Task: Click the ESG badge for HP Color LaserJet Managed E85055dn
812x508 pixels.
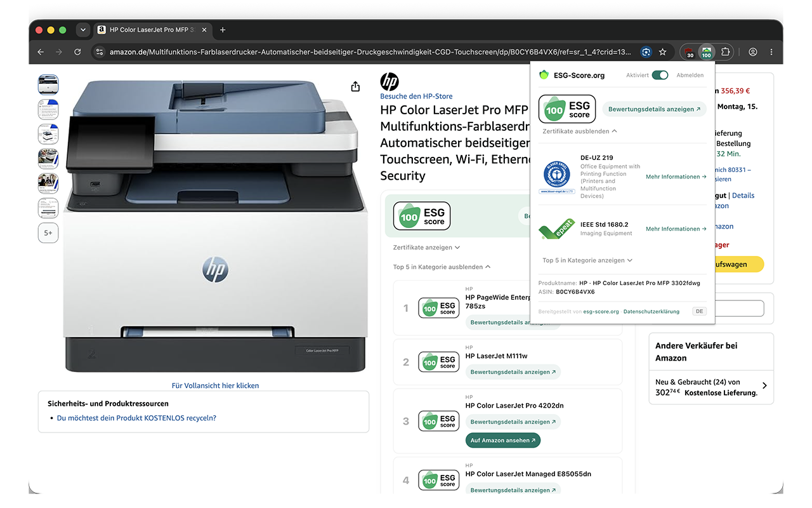Action: click(x=438, y=480)
